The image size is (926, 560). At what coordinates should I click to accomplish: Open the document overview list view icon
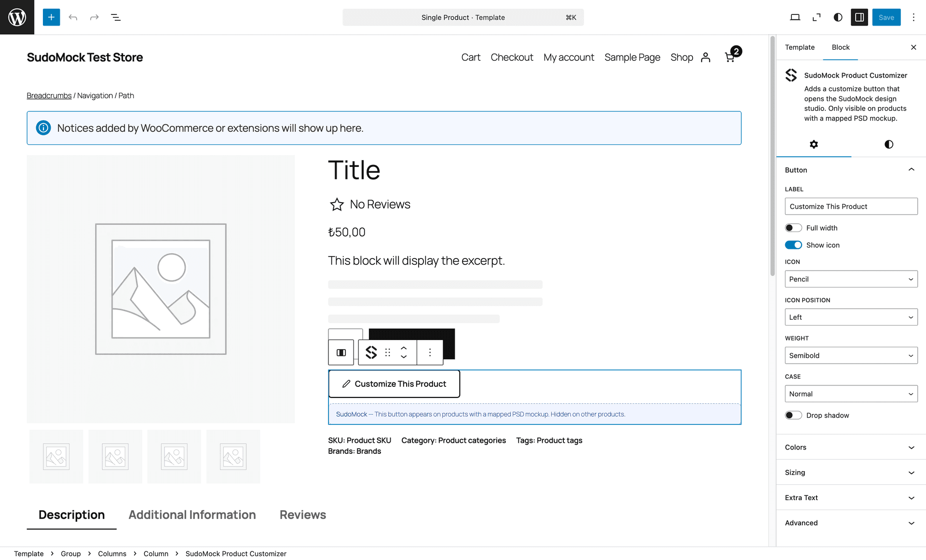pos(115,17)
